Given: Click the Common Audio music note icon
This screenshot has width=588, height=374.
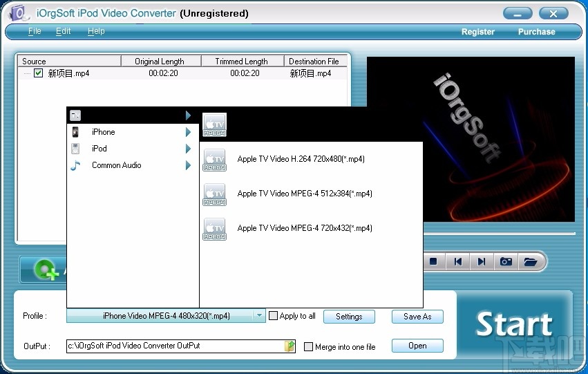Looking at the screenshot, I should coord(75,165).
